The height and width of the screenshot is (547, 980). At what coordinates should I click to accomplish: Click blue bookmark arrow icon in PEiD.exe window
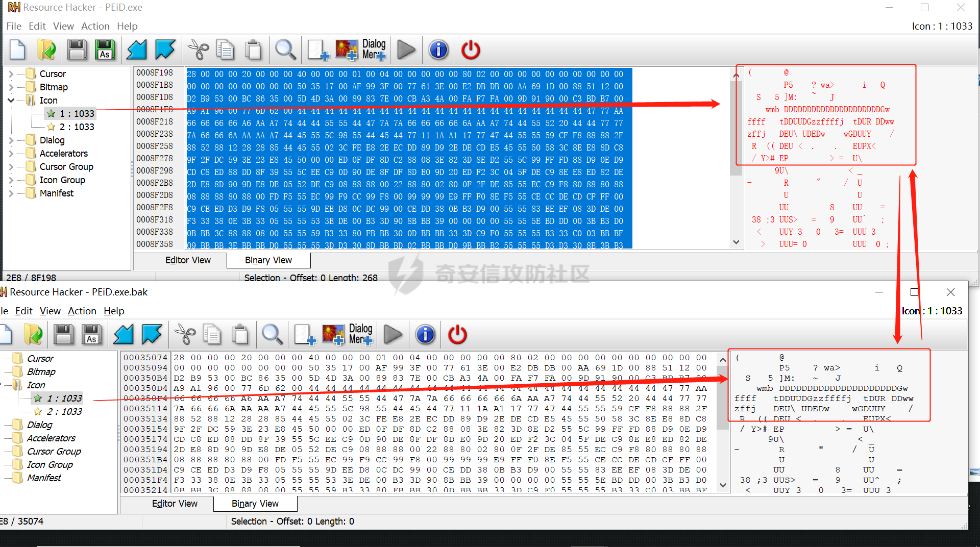click(165, 50)
